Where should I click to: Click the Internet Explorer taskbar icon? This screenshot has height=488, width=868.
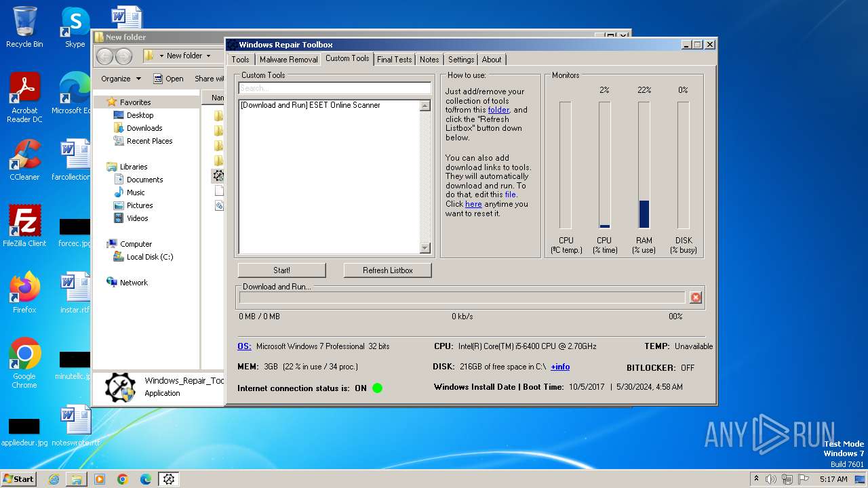[x=54, y=479]
